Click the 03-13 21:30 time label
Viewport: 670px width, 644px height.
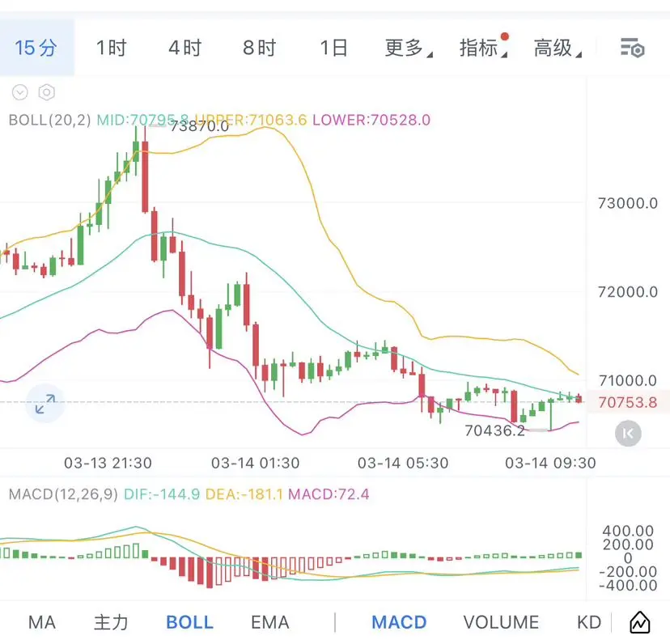tap(108, 463)
